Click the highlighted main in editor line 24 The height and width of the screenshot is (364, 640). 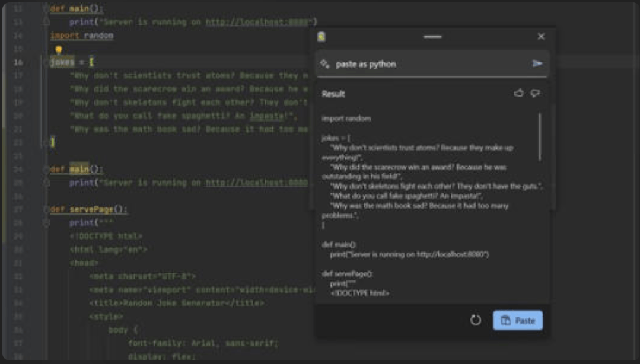[x=79, y=169]
